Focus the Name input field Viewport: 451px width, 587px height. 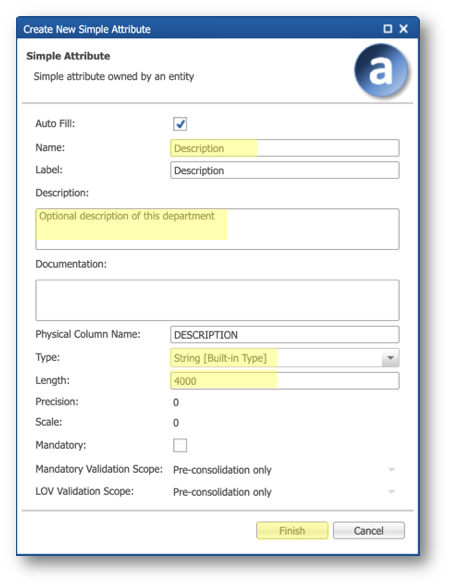[285, 148]
